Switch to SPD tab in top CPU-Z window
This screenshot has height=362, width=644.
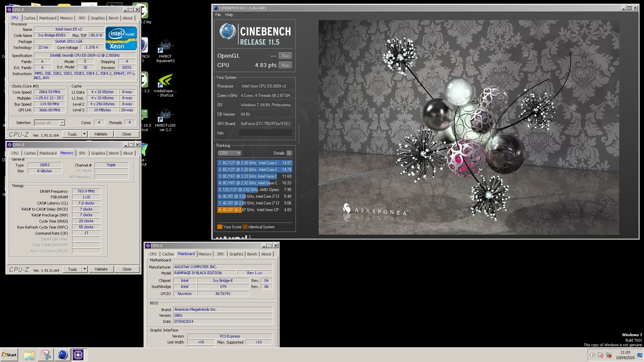(82, 18)
